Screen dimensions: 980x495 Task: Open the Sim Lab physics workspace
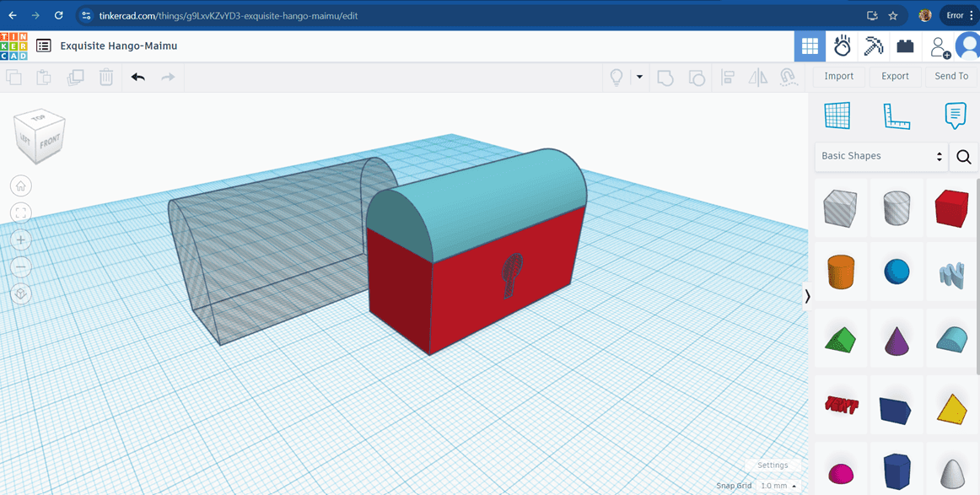[x=842, y=46]
